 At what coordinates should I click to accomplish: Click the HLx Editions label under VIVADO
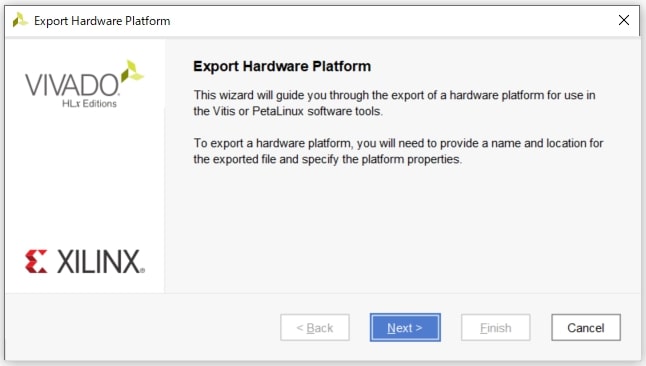click(89, 103)
